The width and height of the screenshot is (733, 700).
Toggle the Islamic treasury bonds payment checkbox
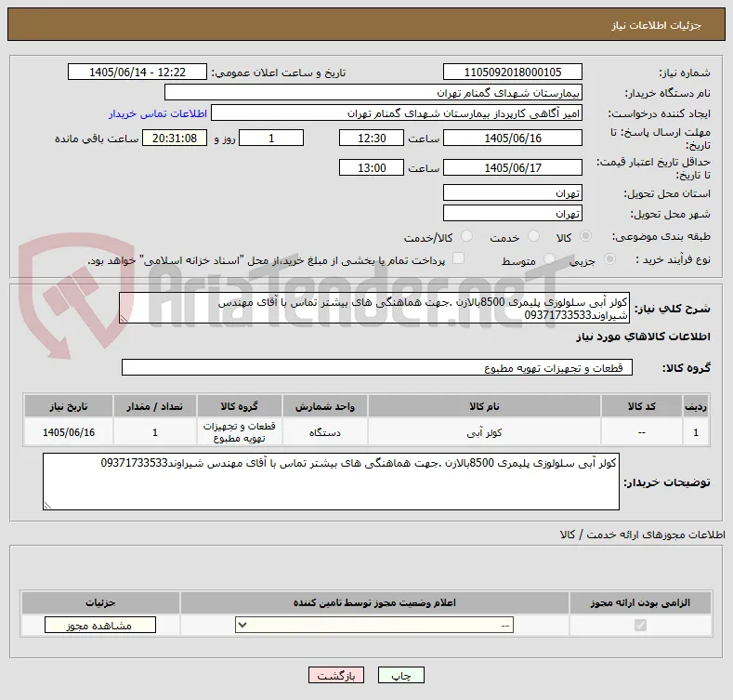pyautogui.click(x=459, y=258)
